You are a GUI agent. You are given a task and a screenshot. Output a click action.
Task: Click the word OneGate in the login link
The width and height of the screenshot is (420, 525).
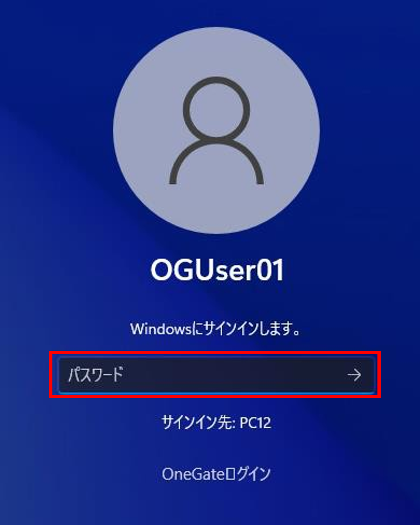pos(194,474)
